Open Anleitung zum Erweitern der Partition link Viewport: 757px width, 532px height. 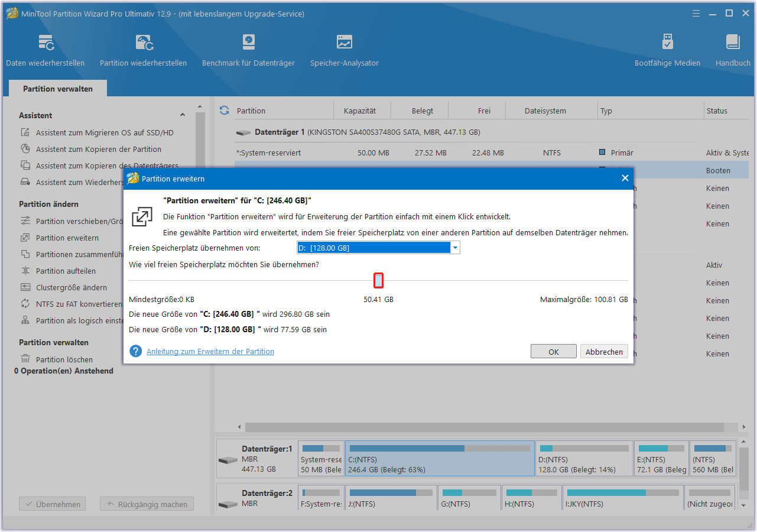tap(210, 351)
